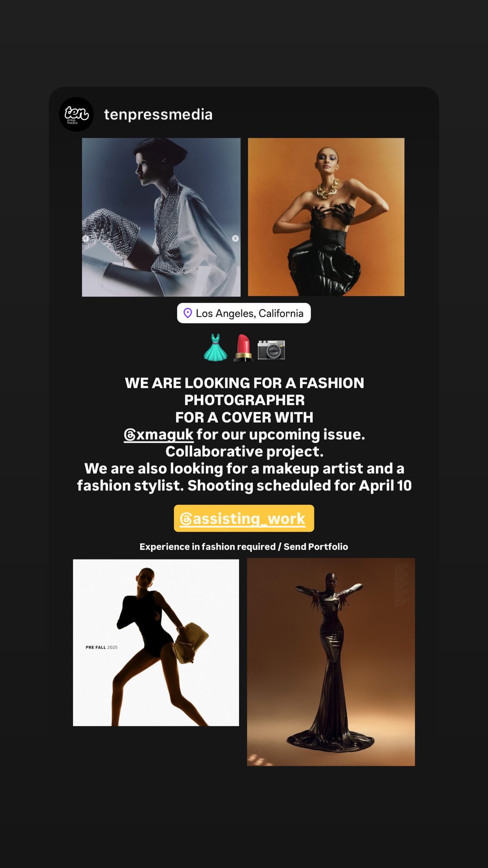View the orange background model photo
Viewport: 488px width, 868px height.
(x=326, y=217)
